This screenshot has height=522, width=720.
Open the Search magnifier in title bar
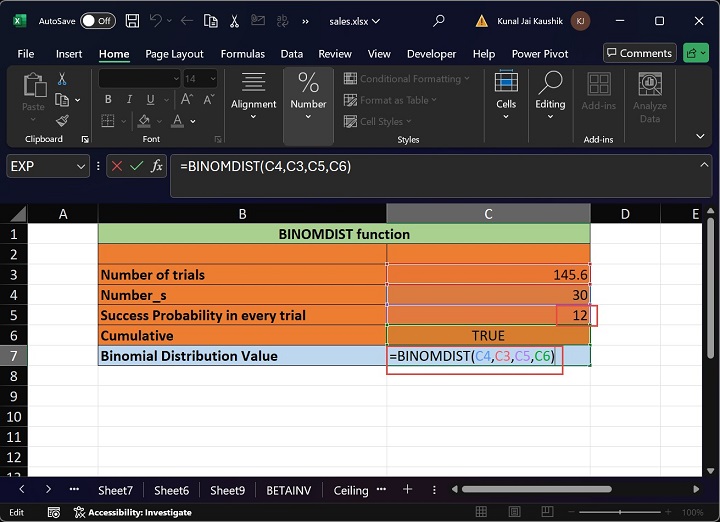[438, 20]
